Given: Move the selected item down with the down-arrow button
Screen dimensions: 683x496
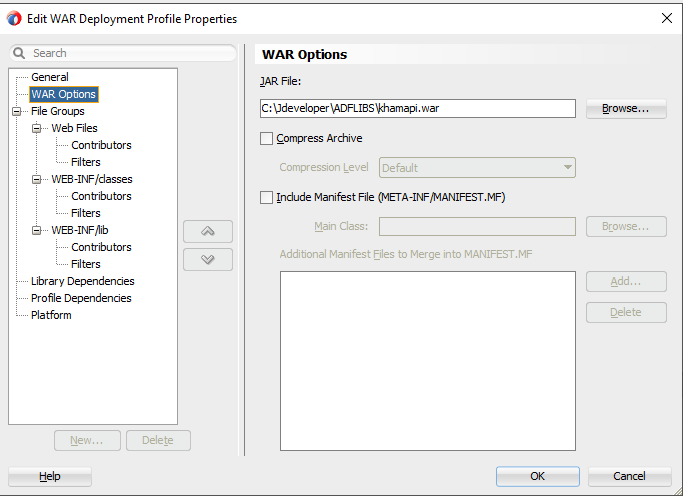Looking at the screenshot, I should [x=208, y=260].
